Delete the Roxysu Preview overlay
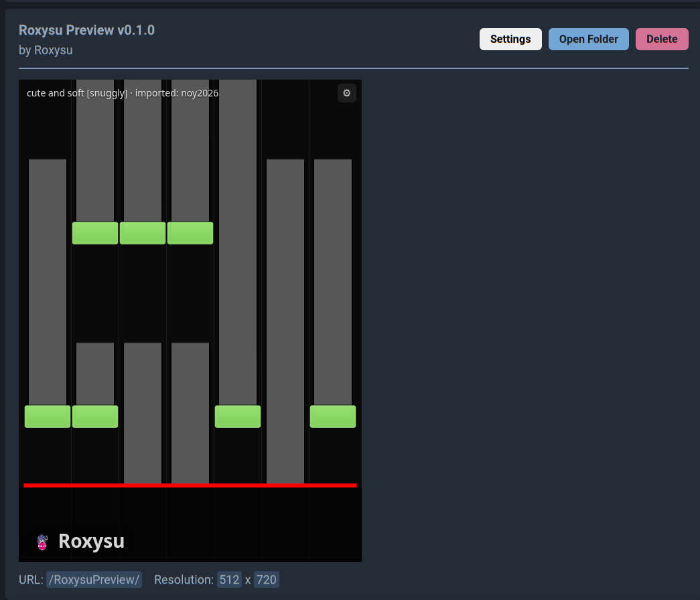Viewport: 700px width, 600px height. coord(662,40)
